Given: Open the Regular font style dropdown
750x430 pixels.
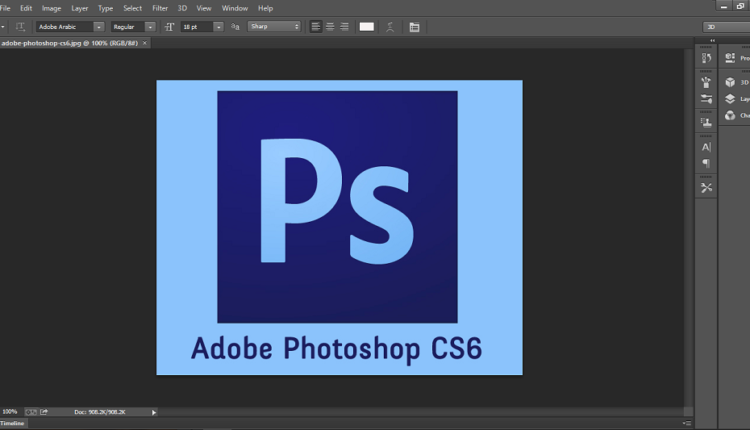Looking at the screenshot, I should click(150, 27).
